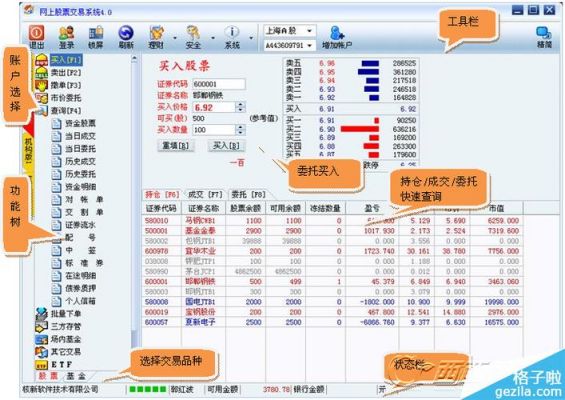The width and height of the screenshot is (565, 400).
Task: Open 其它交易 other trades item
Action: click(x=66, y=351)
